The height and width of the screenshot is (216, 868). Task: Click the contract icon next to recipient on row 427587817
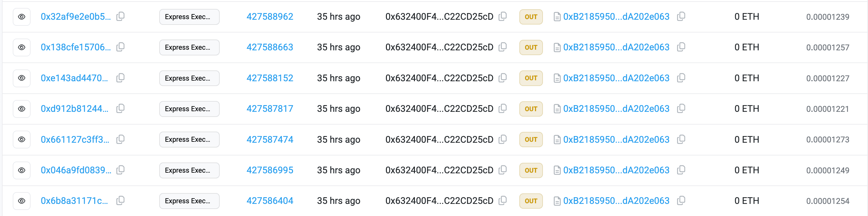coord(557,109)
